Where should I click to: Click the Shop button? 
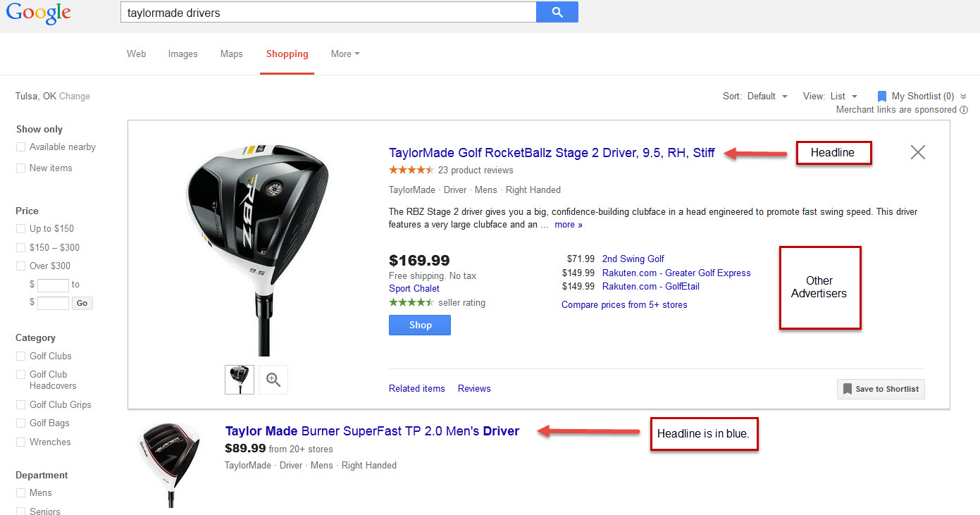[419, 325]
